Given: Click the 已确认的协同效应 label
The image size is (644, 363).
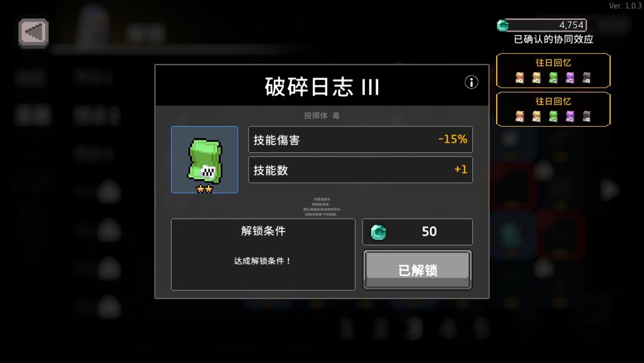Looking at the screenshot, I should (553, 39).
